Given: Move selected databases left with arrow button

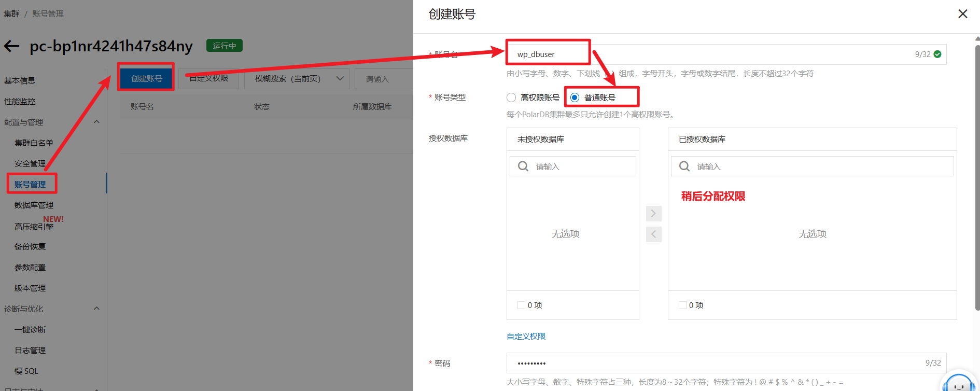Looking at the screenshot, I should coord(653,234).
